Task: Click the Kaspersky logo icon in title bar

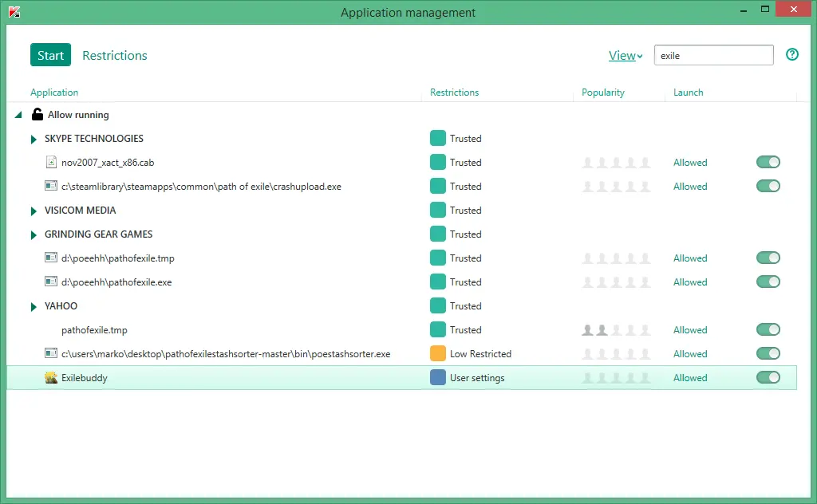Action: pos(14,12)
